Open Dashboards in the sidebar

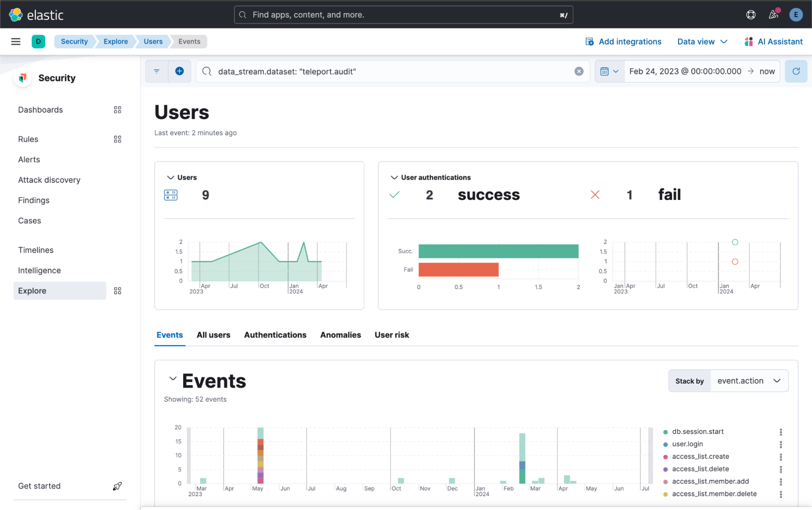pyautogui.click(x=41, y=110)
